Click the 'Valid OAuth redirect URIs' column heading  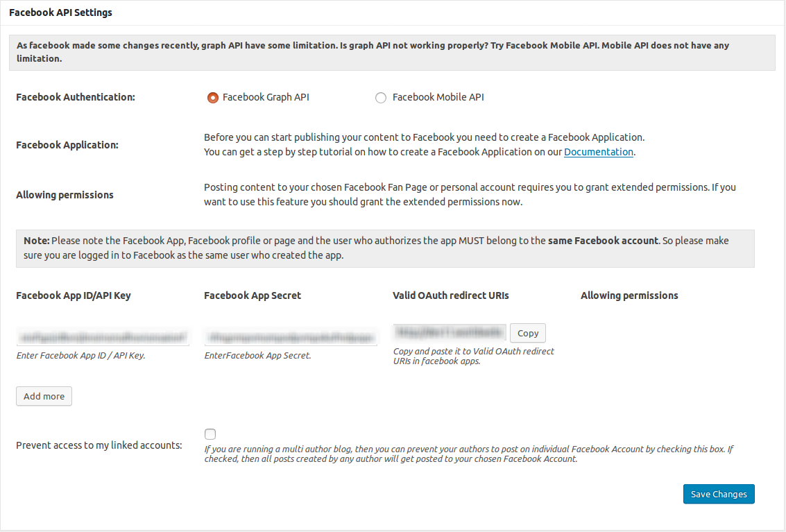[450, 295]
